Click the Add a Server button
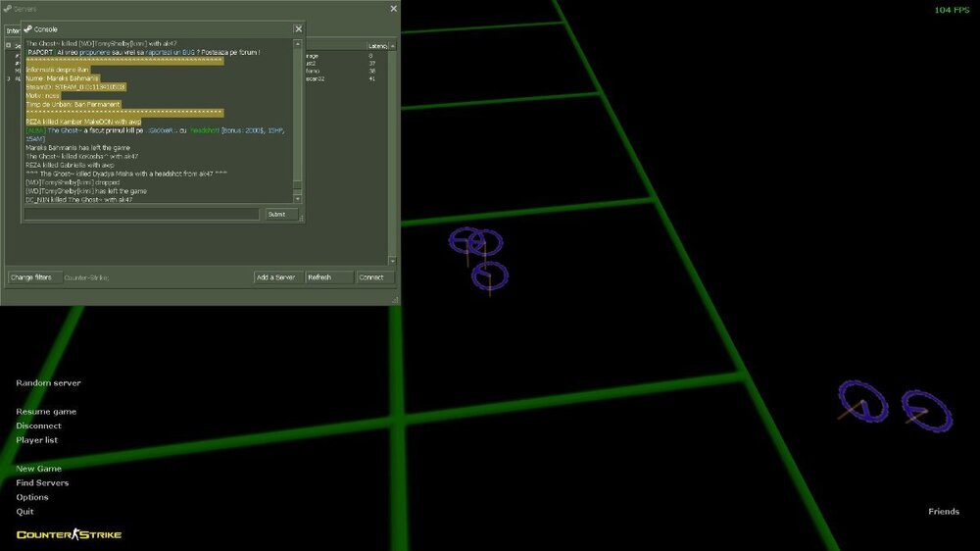The width and height of the screenshot is (980, 551). click(x=276, y=277)
